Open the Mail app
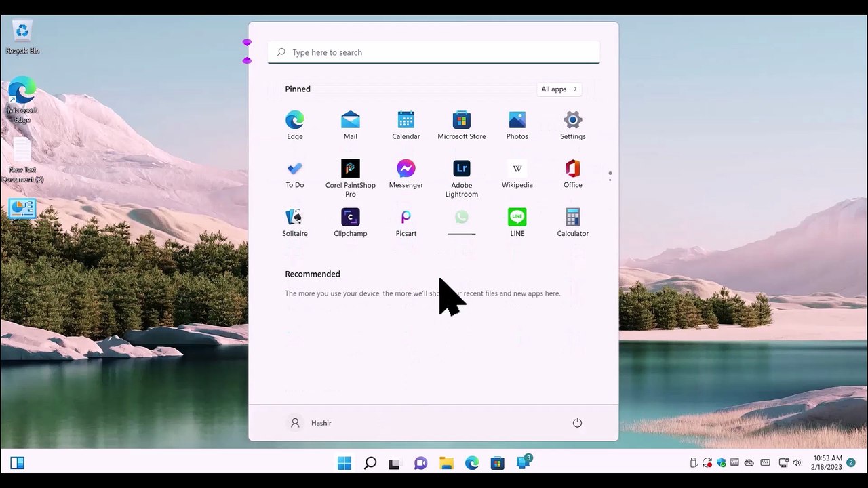Image resolution: width=868 pixels, height=488 pixels. tap(350, 125)
